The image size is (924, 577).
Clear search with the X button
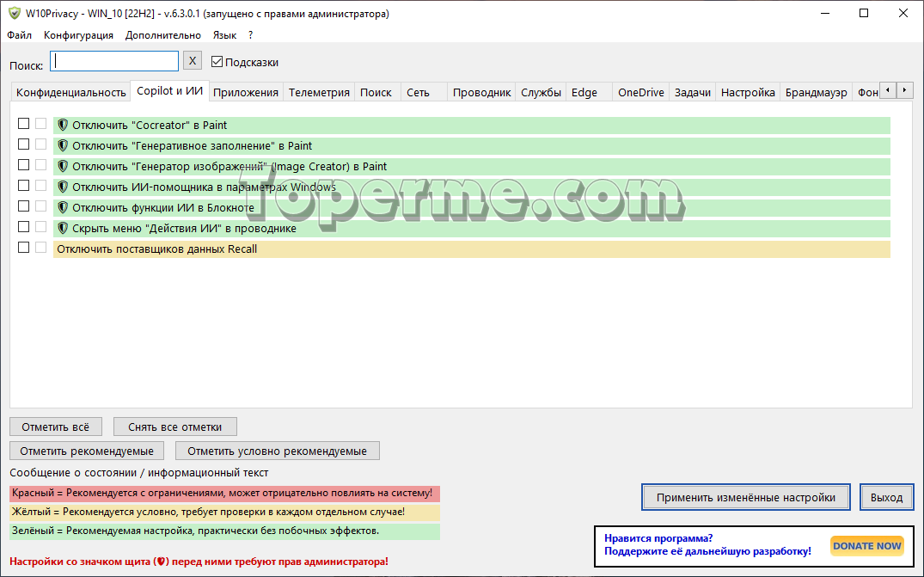(193, 61)
